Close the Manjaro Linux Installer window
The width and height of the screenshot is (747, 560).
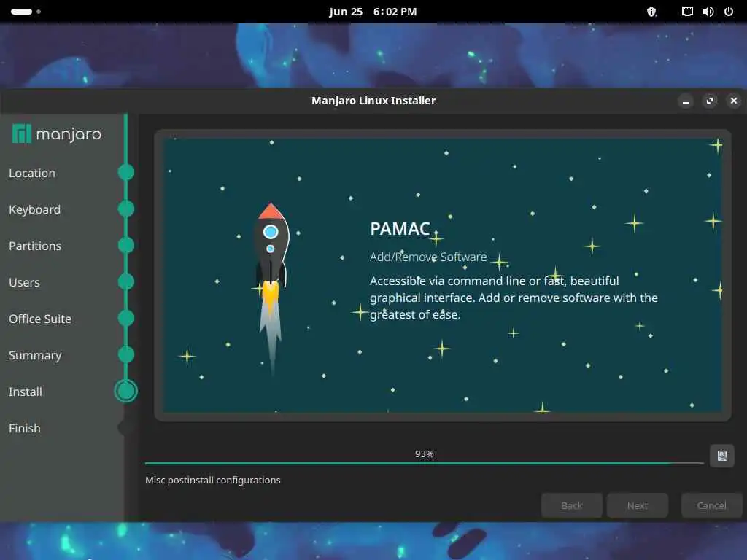click(734, 101)
